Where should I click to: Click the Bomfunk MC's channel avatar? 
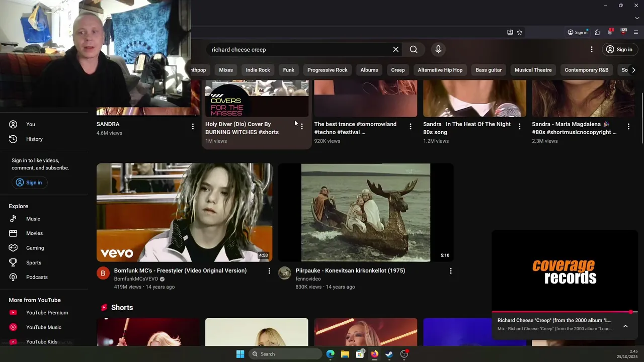click(x=103, y=273)
